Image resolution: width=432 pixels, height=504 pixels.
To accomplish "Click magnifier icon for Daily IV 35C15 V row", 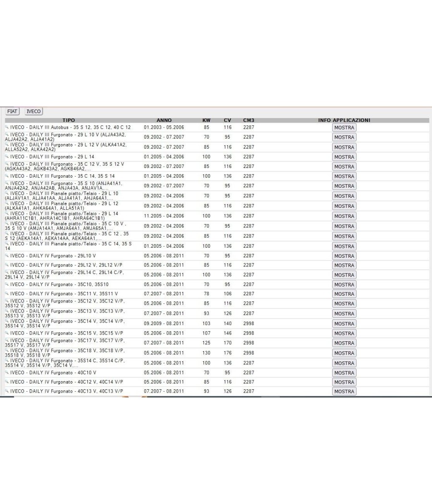I will tap(7, 333).
